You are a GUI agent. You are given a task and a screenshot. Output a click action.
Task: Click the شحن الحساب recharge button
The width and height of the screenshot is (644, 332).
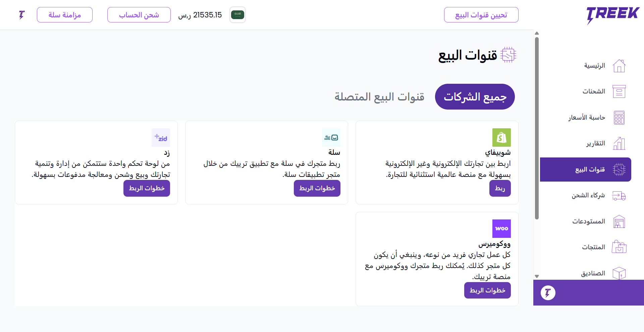coord(139,15)
